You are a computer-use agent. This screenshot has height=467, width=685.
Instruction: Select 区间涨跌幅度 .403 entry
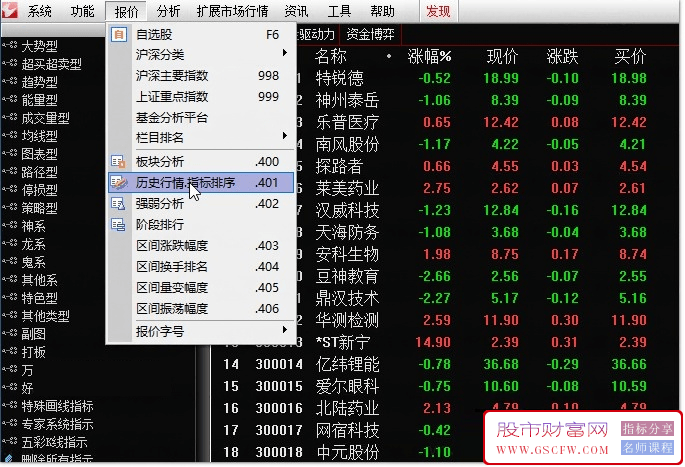(201, 246)
